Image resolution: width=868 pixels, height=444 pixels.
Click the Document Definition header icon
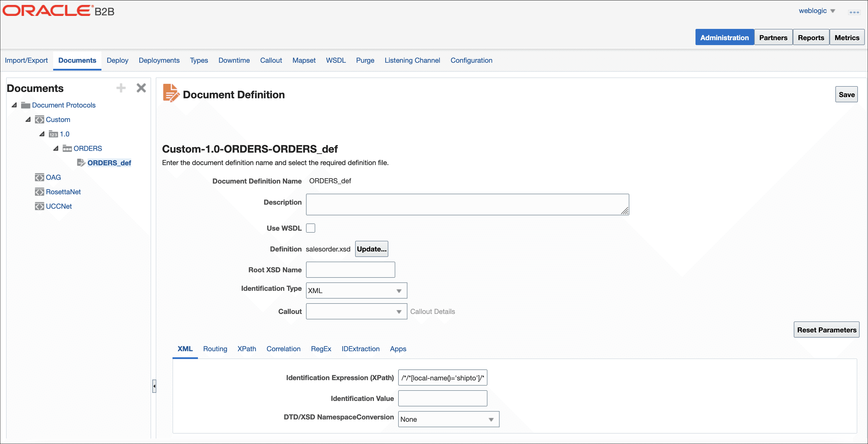(x=171, y=93)
